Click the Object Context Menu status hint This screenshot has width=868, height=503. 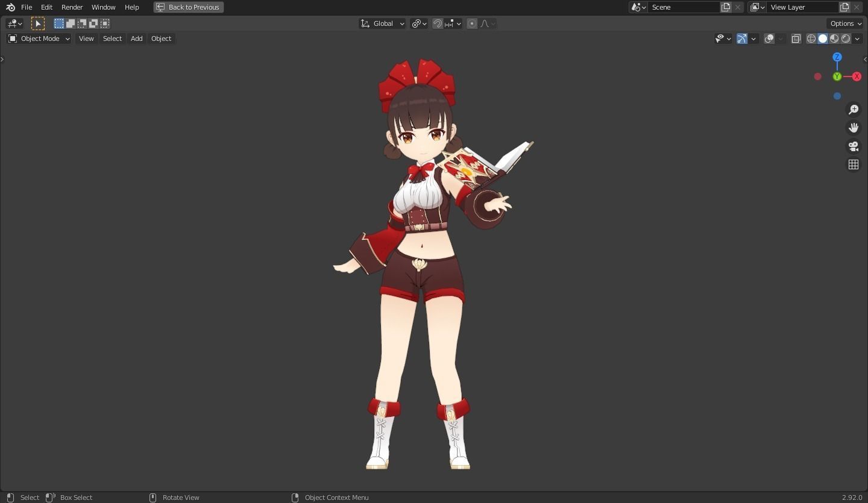(336, 498)
